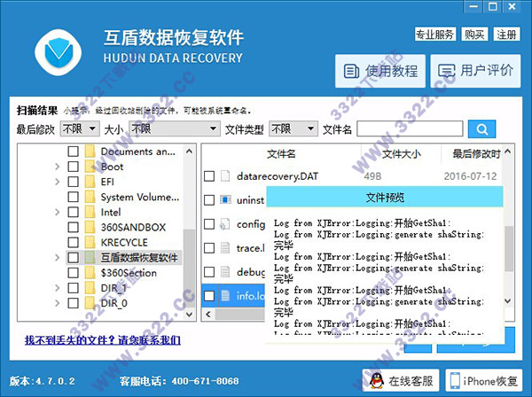Click the 购买 purchase button
This screenshot has height=397, width=532.
[x=474, y=35]
